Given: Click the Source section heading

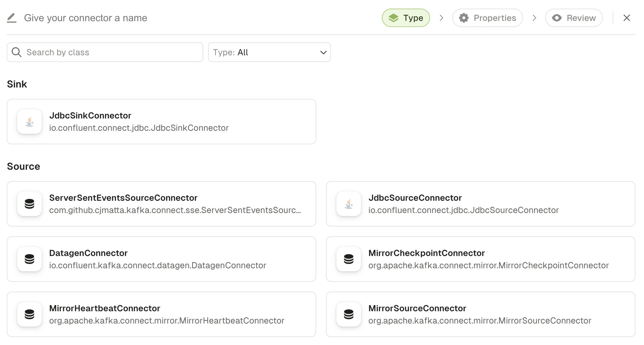Looking at the screenshot, I should click(x=24, y=166).
